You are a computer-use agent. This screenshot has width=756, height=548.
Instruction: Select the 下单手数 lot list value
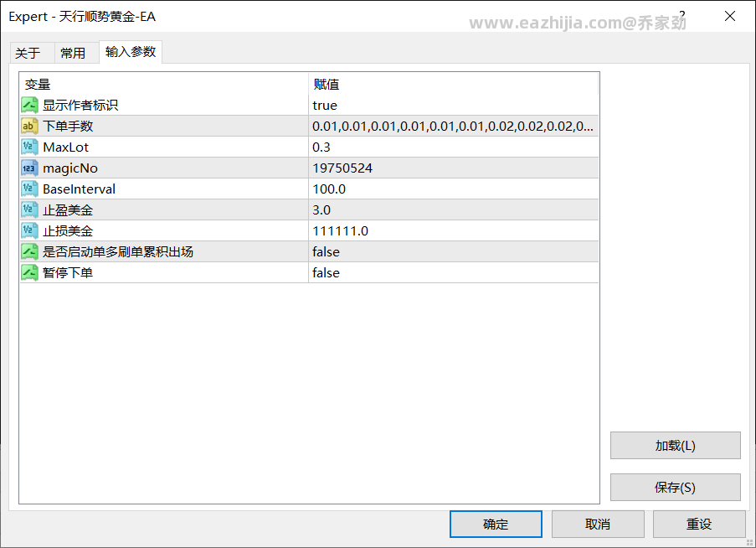[454, 126]
